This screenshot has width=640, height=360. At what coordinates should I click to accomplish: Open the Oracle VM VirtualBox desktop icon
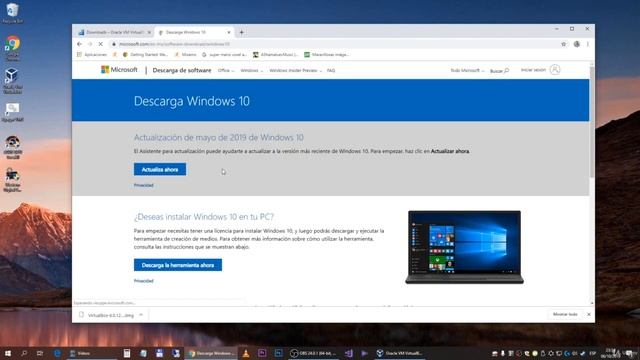12,80
